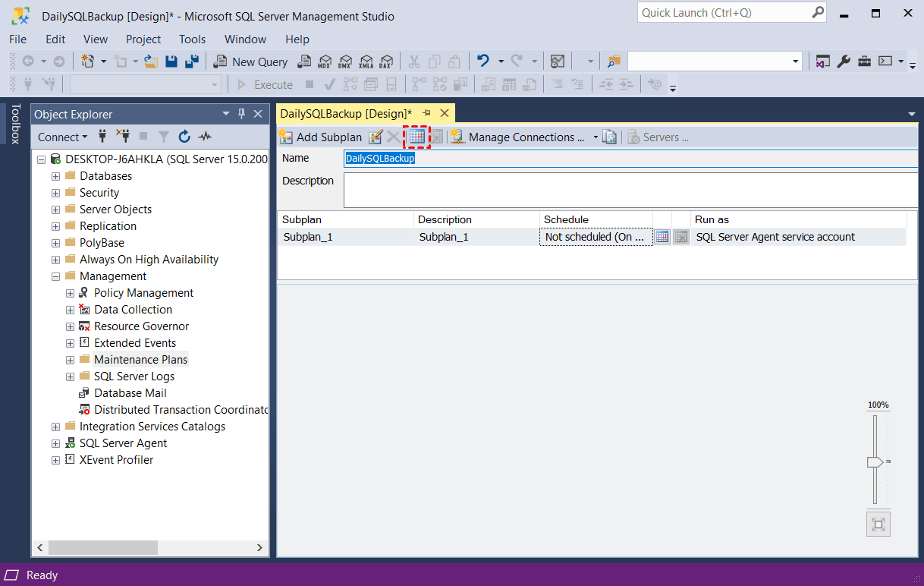Click the design surface zoom slider handle
The height and width of the screenshot is (586, 924).
click(x=875, y=462)
